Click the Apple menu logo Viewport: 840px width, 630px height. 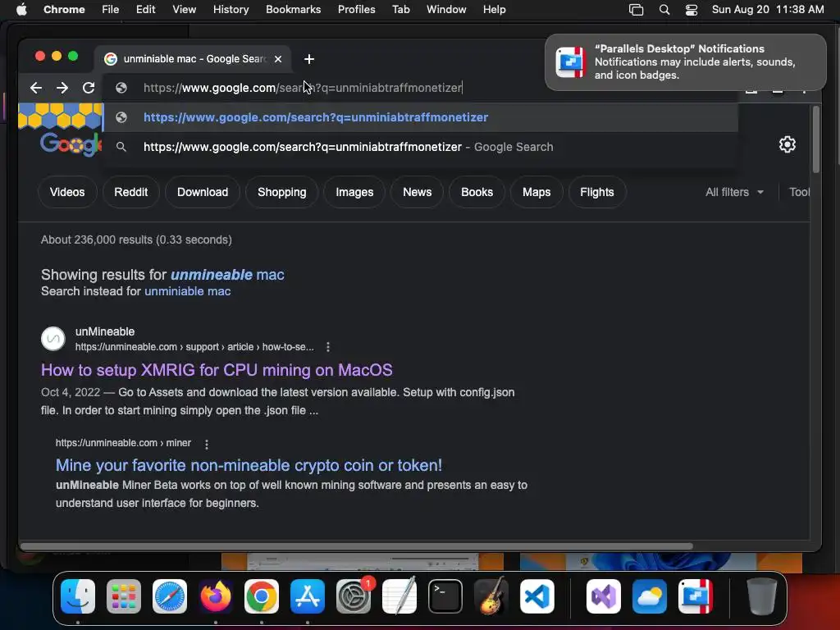[21, 9]
